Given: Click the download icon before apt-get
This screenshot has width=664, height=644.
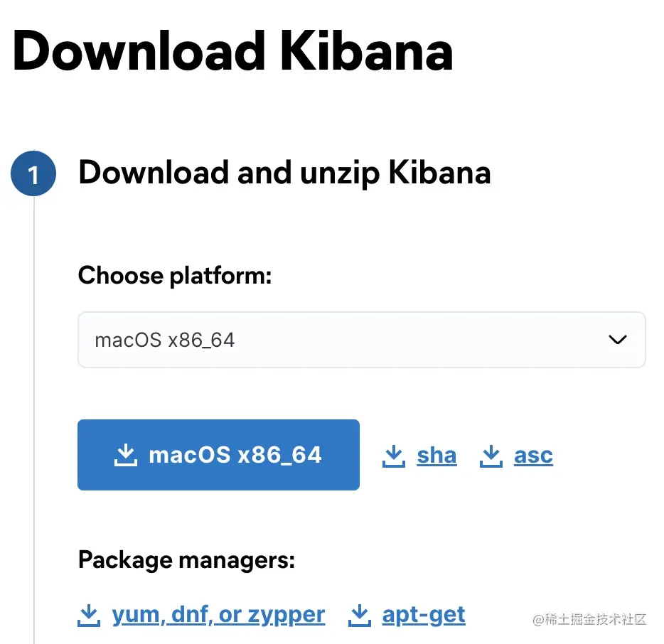Looking at the screenshot, I should click(x=359, y=615).
